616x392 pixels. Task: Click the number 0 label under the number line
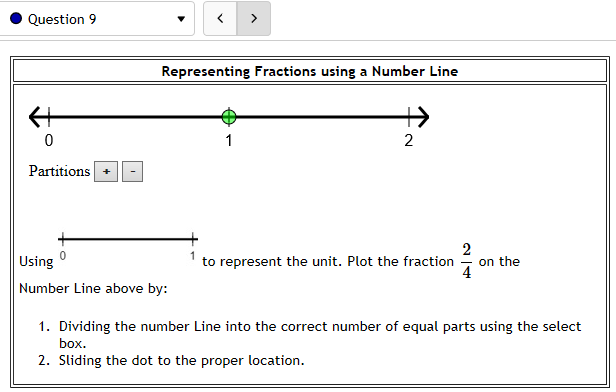(49, 140)
